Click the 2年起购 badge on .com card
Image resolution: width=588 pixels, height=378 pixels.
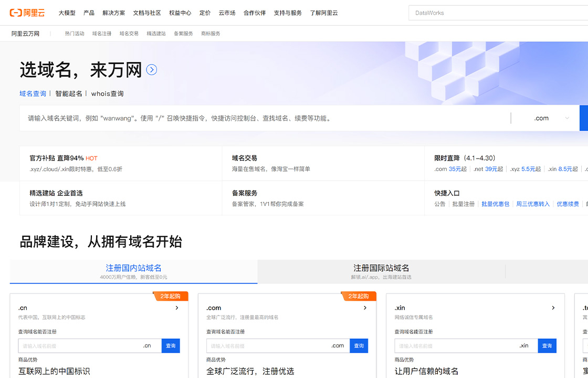pyautogui.click(x=359, y=296)
